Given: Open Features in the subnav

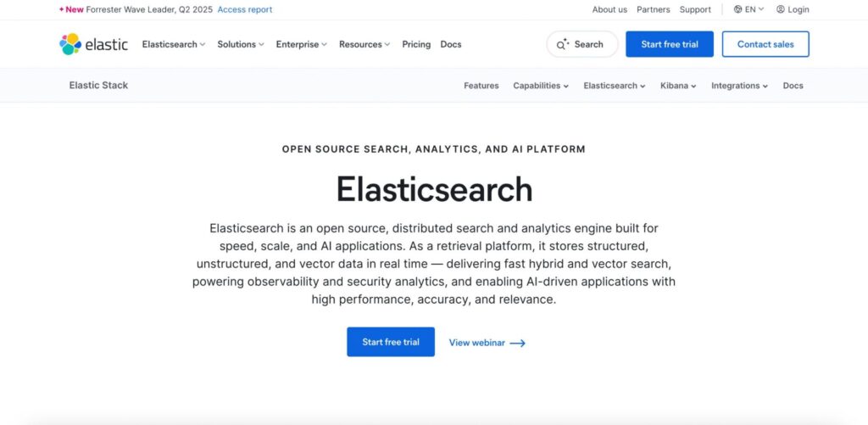Looking at the screenshot, I should click(481, 86).
